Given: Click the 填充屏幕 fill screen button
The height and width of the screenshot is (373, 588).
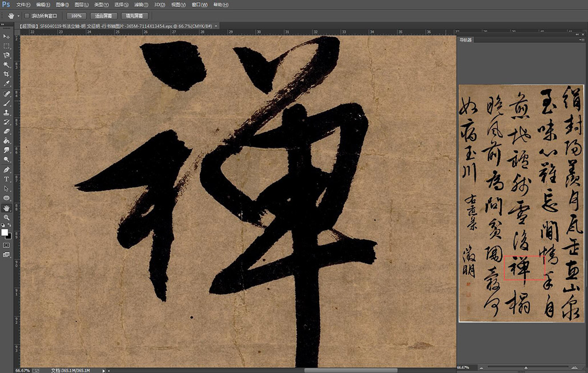Looking at the screenshot, I should 134,16.
